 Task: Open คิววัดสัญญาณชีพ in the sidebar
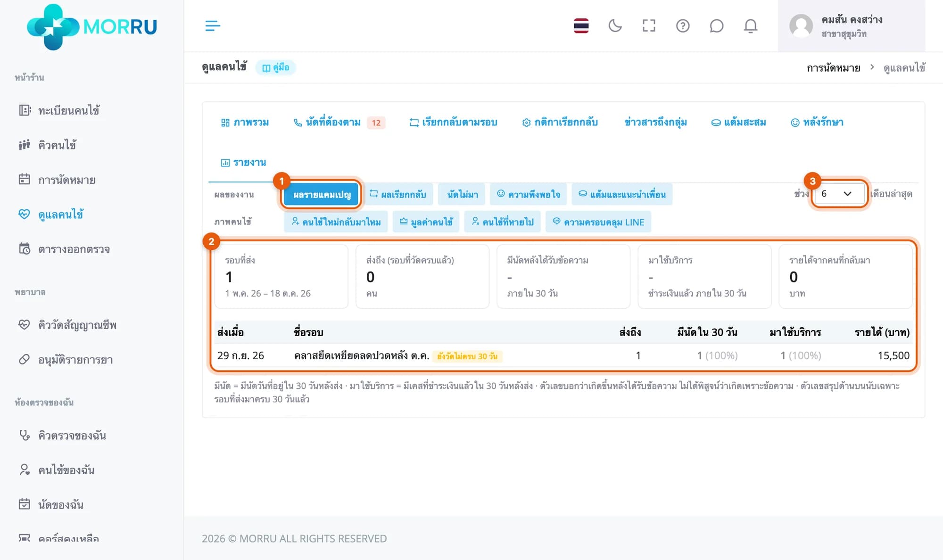(67, 325)
